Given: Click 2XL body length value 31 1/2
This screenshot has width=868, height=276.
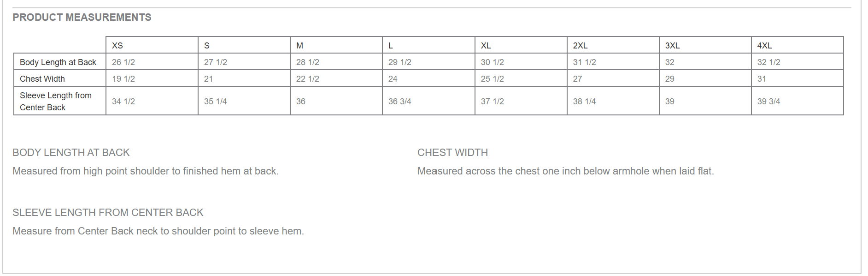Looking at the screenshot, I should click(x=584, y=62).
